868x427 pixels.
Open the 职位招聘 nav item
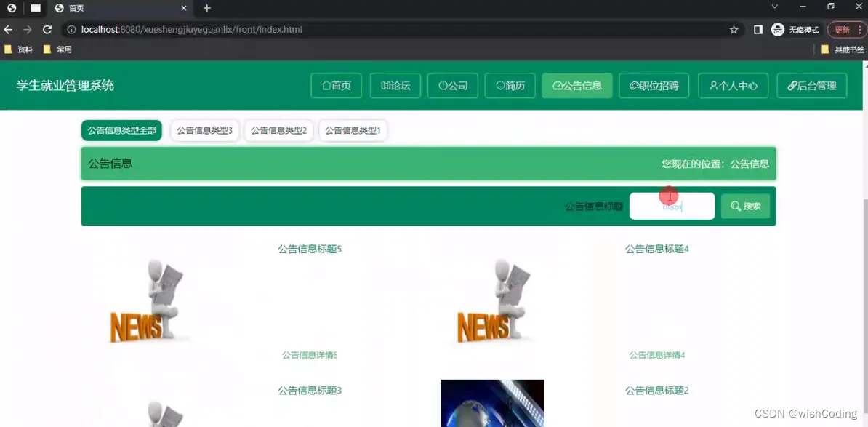[x=654, y=86]
